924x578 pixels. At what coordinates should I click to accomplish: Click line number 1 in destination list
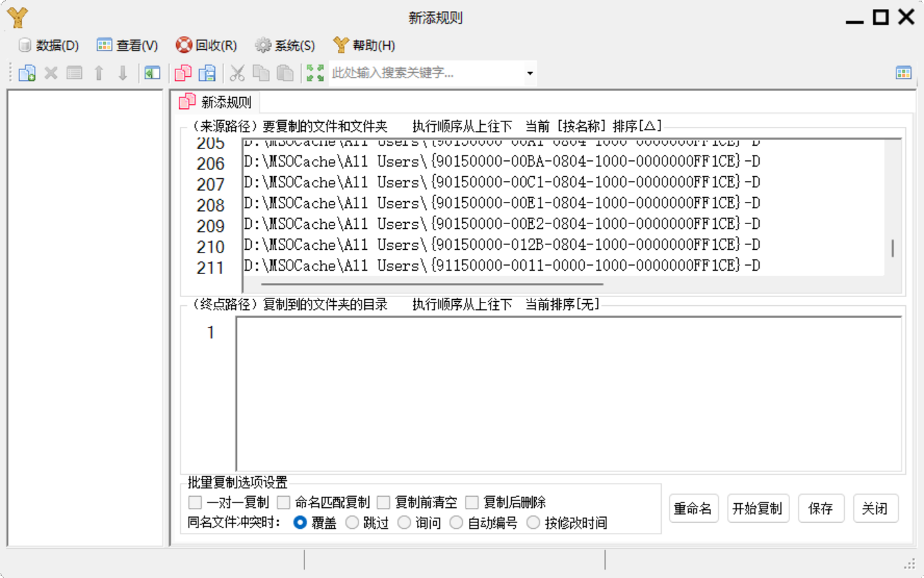pos(211,333)
